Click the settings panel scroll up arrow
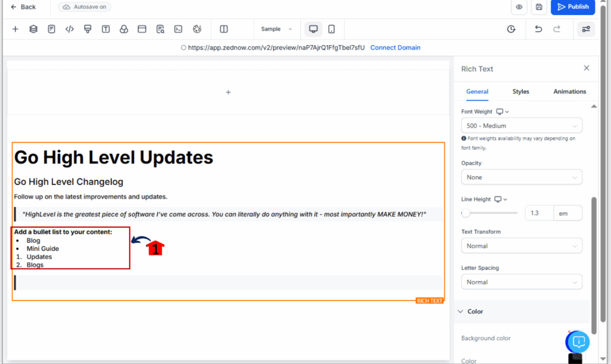The height and width of the screenshot is (364, 611). coord(594,106)
